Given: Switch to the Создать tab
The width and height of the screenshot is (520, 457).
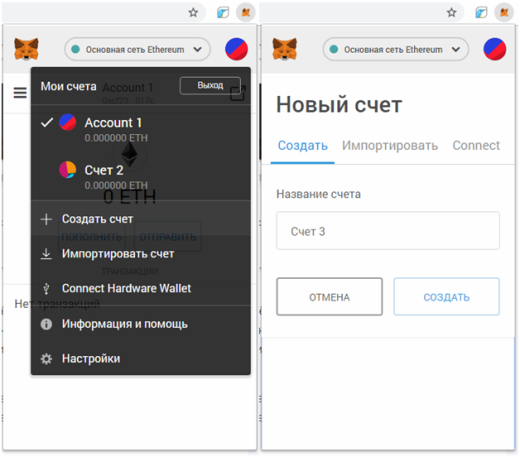Looking at the screenshot, I should point(303,146).
